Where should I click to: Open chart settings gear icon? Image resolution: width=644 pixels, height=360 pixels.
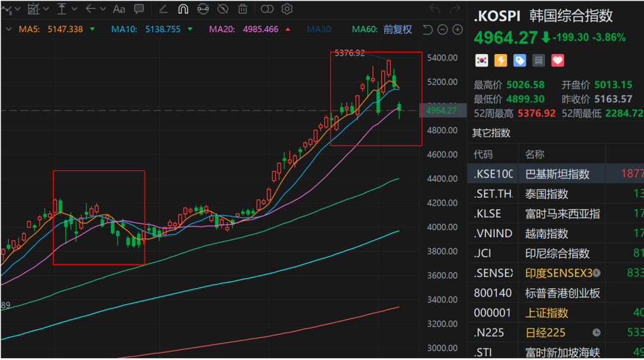pos(287,9)
